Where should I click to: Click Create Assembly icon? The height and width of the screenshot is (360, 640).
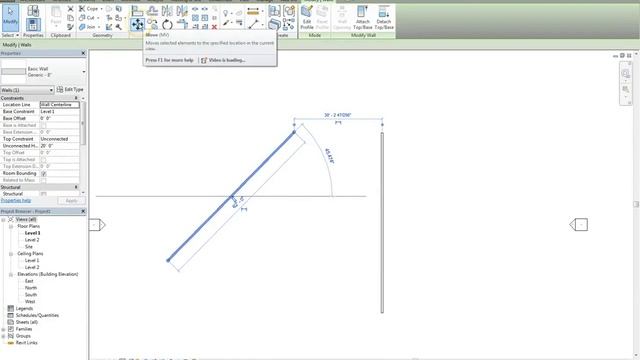coord(274,11)
